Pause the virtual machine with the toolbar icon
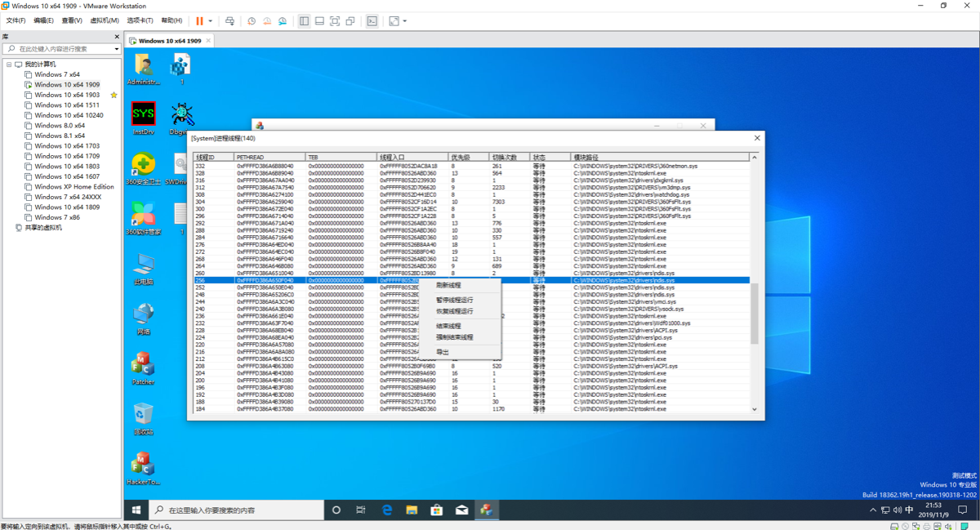This screenshot has width=980, height=530. tap(199, 20)
